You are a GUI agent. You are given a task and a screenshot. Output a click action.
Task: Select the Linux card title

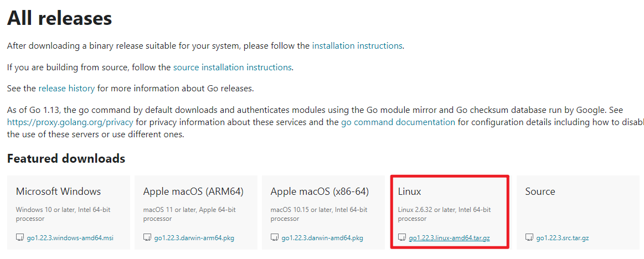pyautogui.click(x=409, y=191)
